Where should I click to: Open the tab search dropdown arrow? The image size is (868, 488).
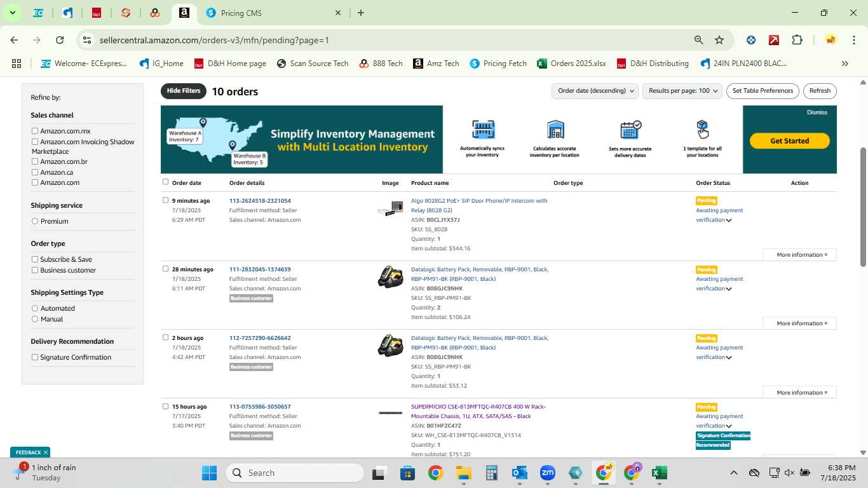pyautogui.click(x=12, y=13)
